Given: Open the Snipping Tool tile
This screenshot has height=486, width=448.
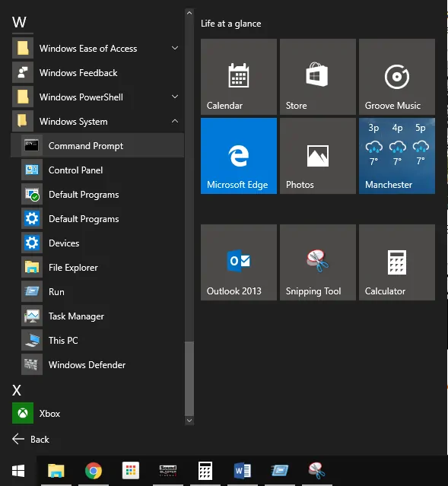Looking at the screenshot, I should 318,262.
